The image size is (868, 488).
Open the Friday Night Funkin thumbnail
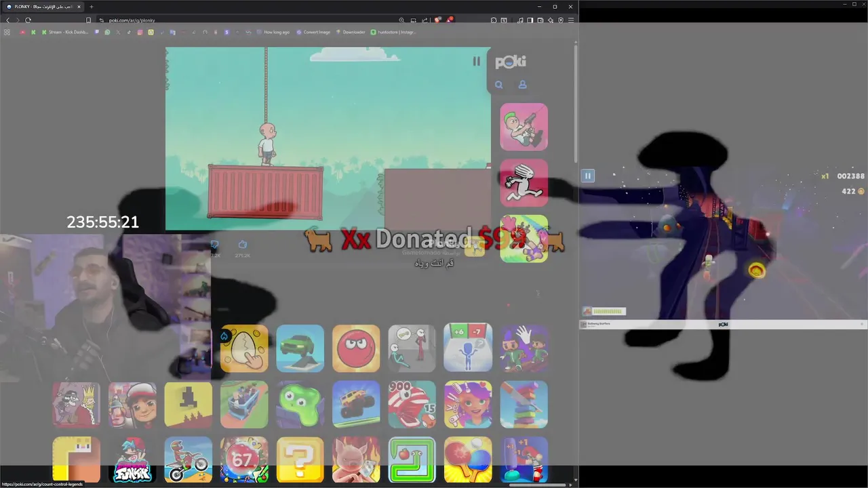pos(132,460)
